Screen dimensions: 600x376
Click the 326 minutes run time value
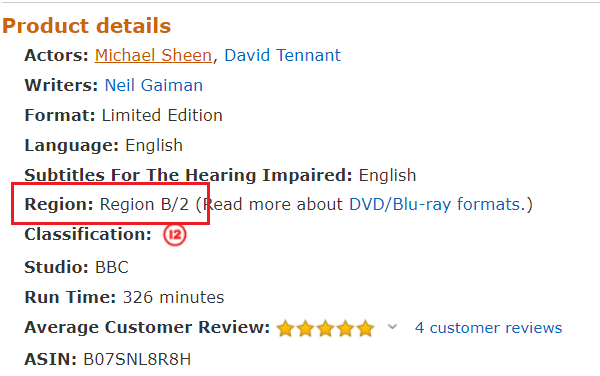(x=173, y=298)
